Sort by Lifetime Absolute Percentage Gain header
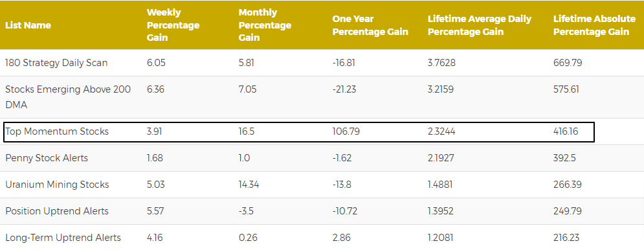 pos(594,25)
